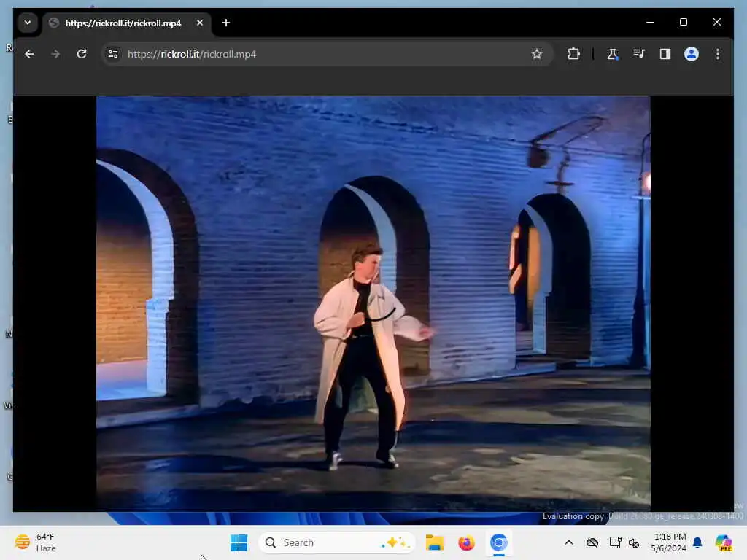Open the Extensions puzzle icon
The image size is (747, 560).
click(573, 54)
